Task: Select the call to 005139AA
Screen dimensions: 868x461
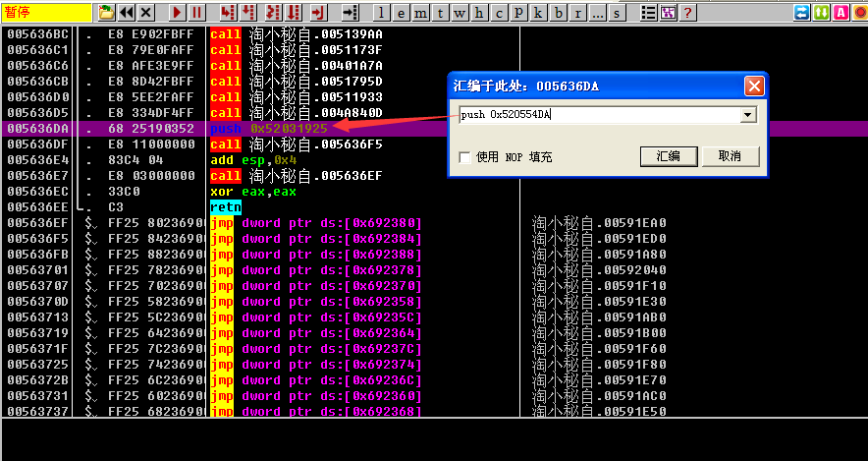Action: click(297, 34)
